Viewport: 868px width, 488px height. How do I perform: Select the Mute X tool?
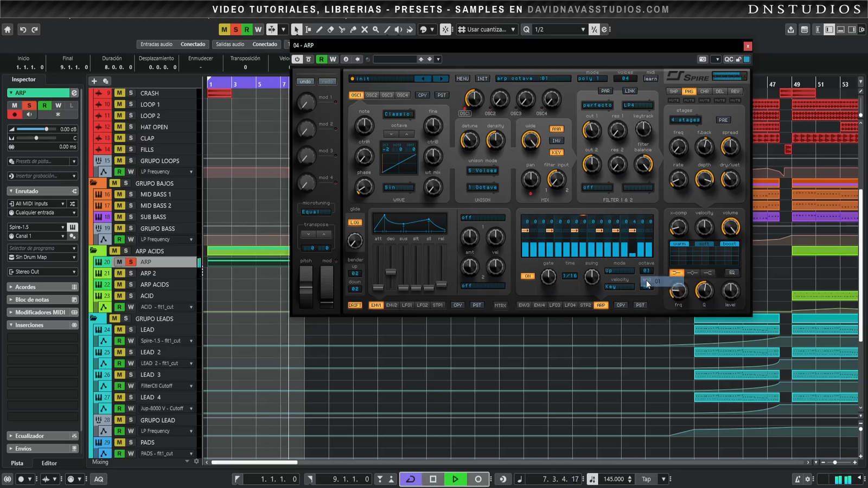[365, 29]
